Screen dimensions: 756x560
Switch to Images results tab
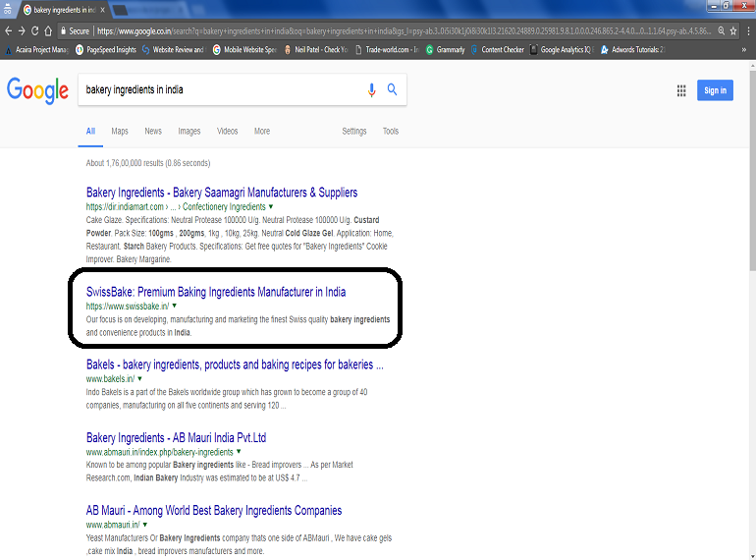189,132
